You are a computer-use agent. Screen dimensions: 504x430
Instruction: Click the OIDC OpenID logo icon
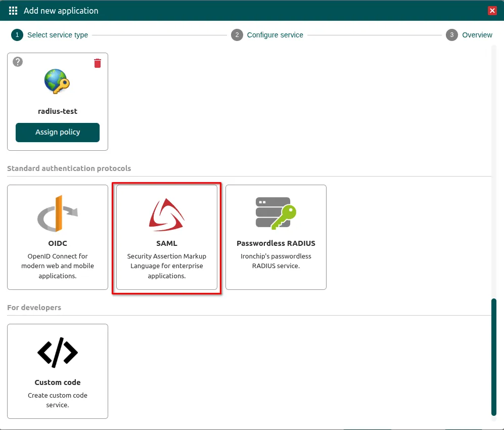tap(58, 213)
